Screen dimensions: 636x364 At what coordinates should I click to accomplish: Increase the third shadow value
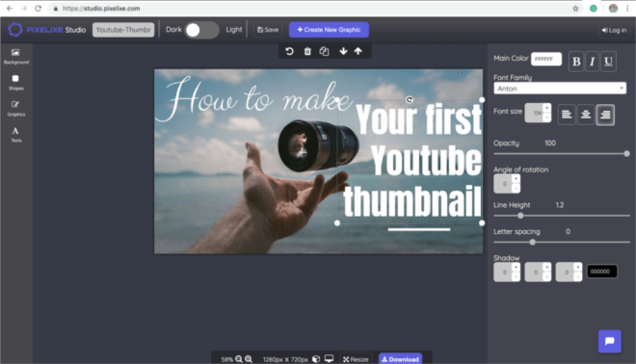click(577, 267)
